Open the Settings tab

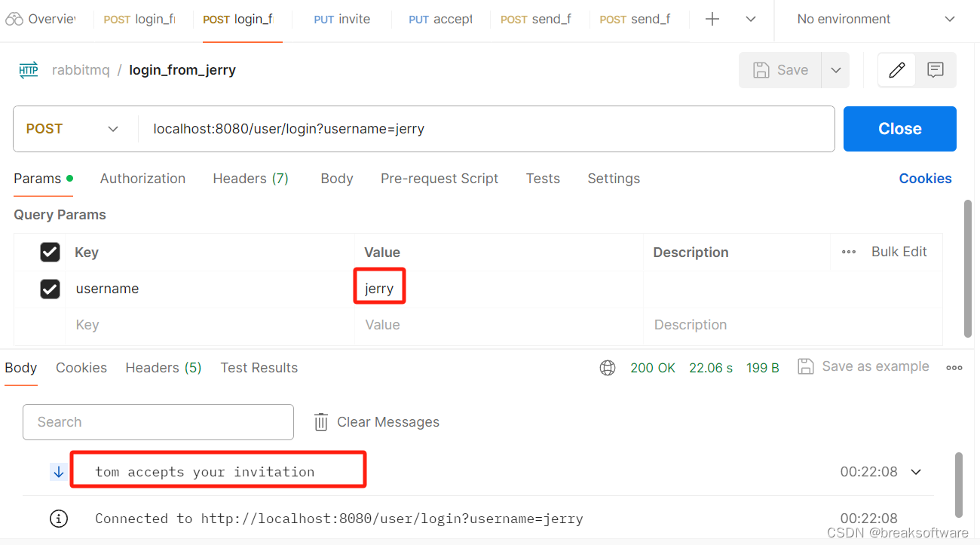[614, 179]
